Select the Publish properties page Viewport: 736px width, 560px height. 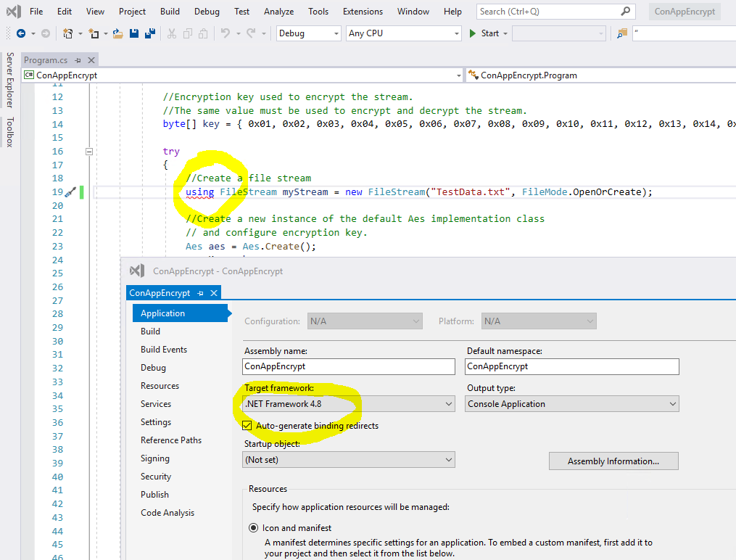pos(154,494)
